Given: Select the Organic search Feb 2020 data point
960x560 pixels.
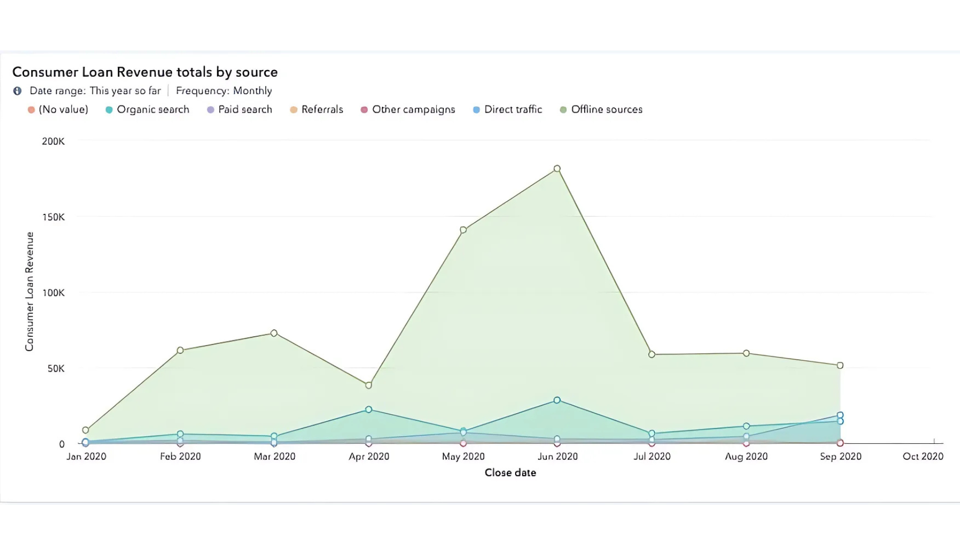Looking at the screenshot, I should [180, 434].
